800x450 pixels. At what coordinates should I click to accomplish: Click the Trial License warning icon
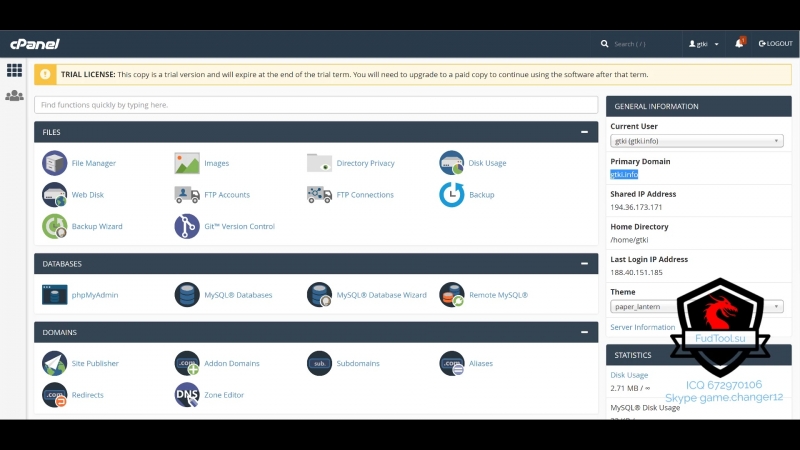(45, 74)
